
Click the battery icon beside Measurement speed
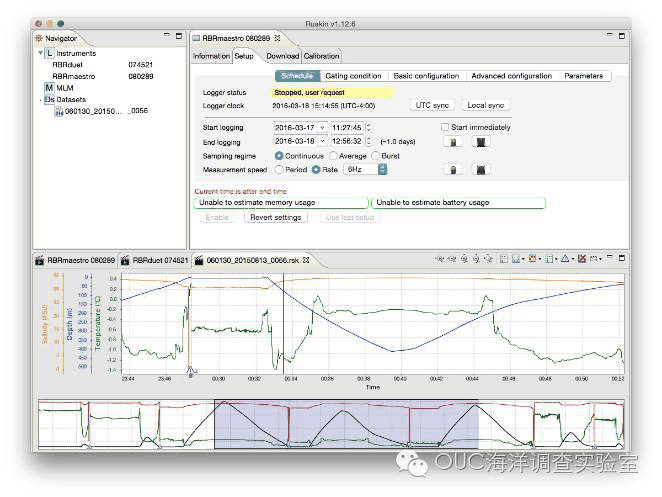point(453,170)
